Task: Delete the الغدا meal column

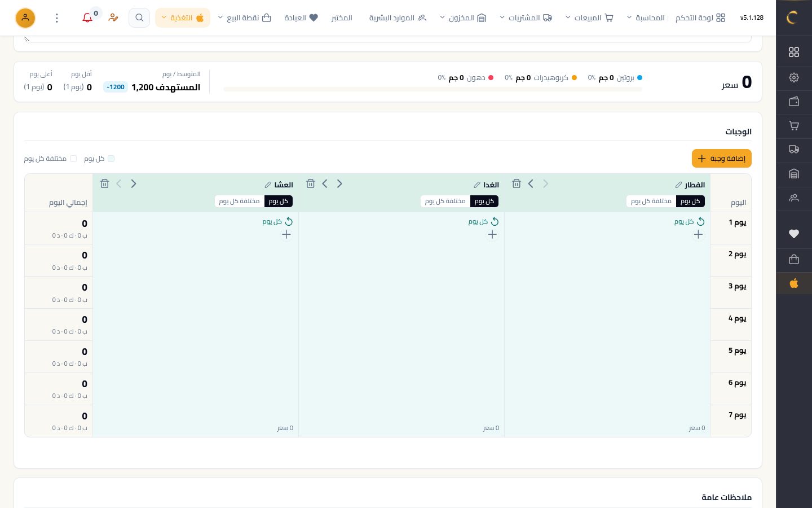Action: pos(310,183)
